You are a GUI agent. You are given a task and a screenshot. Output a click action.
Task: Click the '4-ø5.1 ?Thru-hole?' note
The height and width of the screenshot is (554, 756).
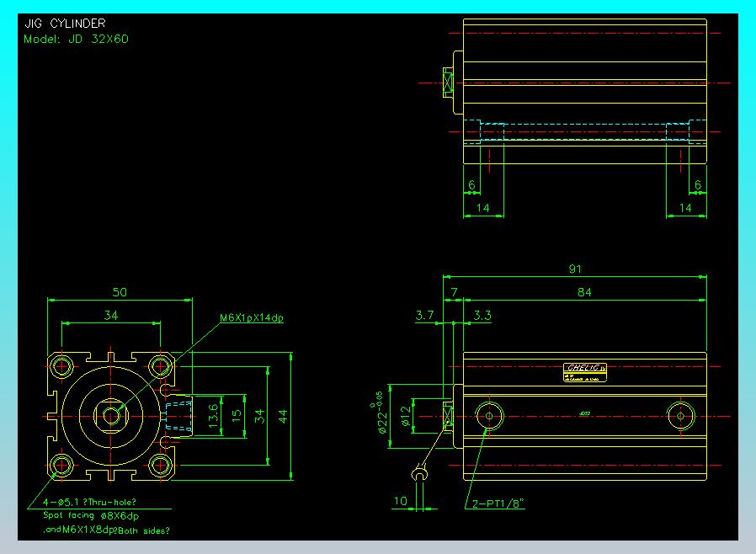pos(90,502)
